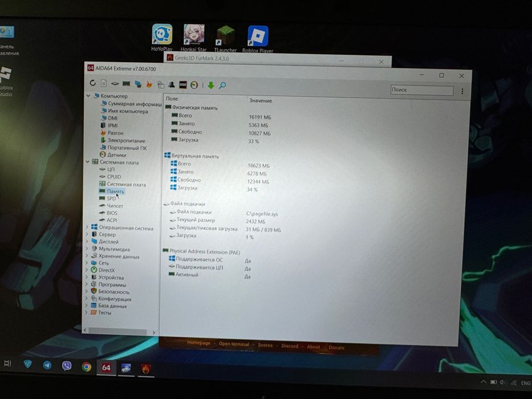Click the user silhouette toolbar icon
The width and height of the screenshot is (532, 399).
coord(172,84)
